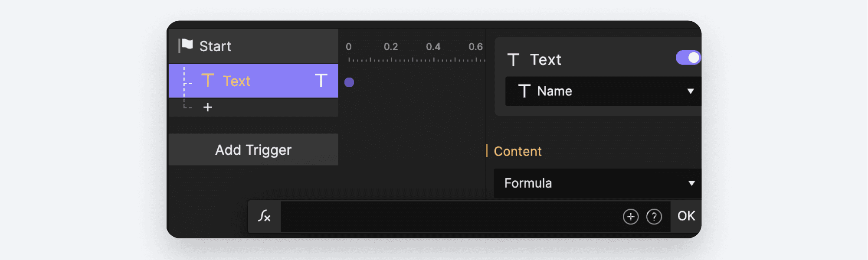868x260 pixels.
Task: Select the T icon on the Text layer
Action: pyautogui.click(x=209, y=80)
